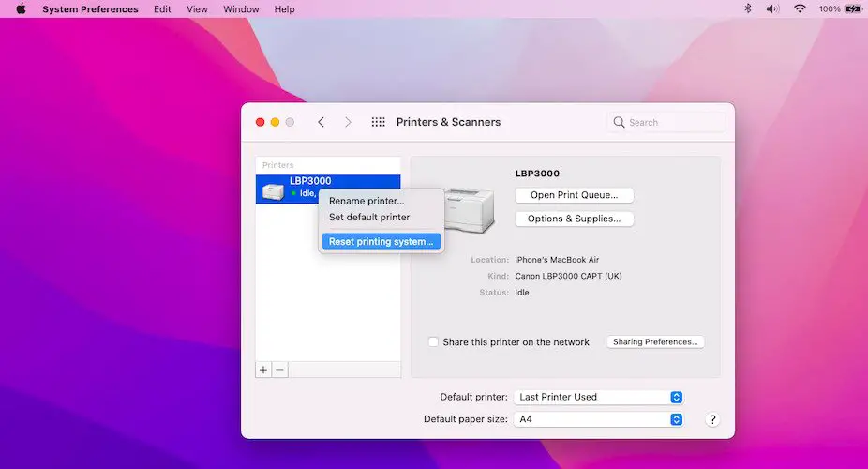Viewport: 868px width, 469px height.
Task: Enable Share this printer on the network
Action: [433, 342]
